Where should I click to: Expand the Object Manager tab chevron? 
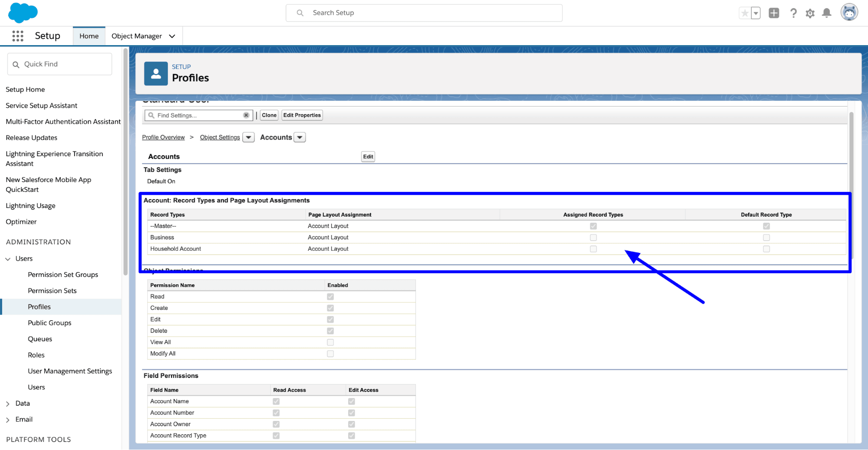click(172, 36)
